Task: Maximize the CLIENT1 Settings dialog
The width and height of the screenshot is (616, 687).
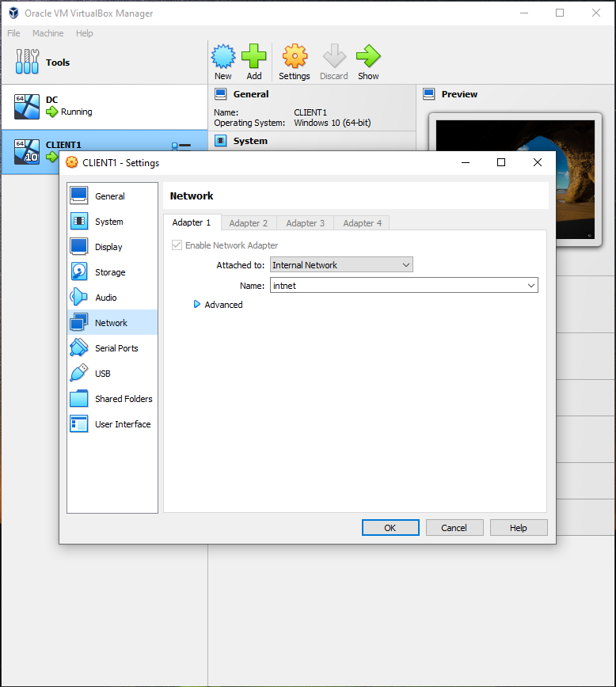Action: pyautogui.click(x=501, y=162)
